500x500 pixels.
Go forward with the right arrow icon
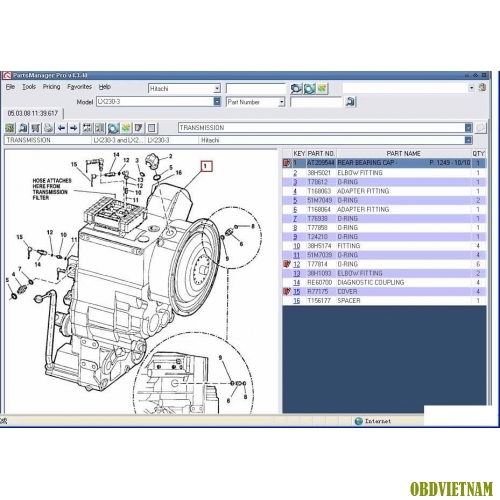point(74,128)
